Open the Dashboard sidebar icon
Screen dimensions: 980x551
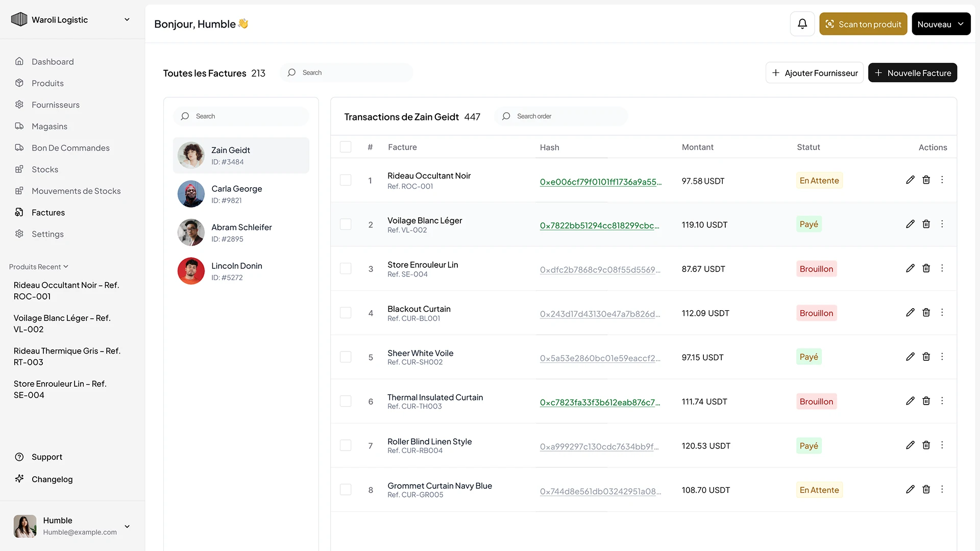point(19,61)
